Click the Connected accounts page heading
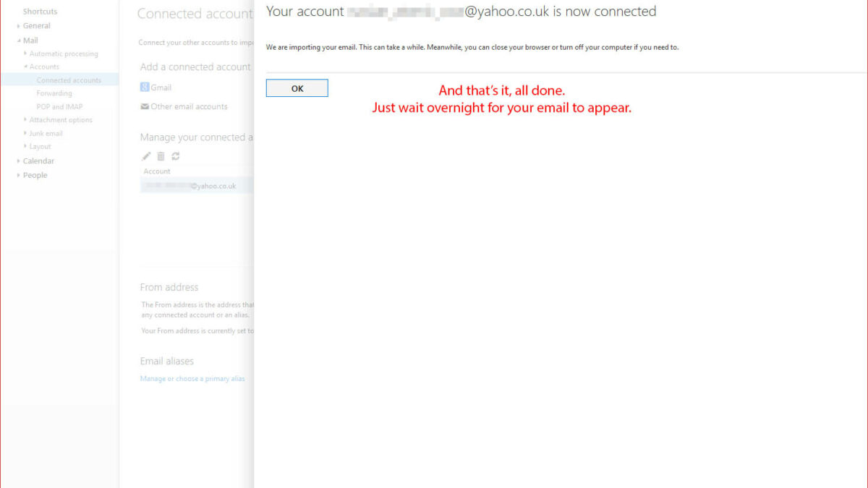Screen dimensions: 868x488 [195, 14]
